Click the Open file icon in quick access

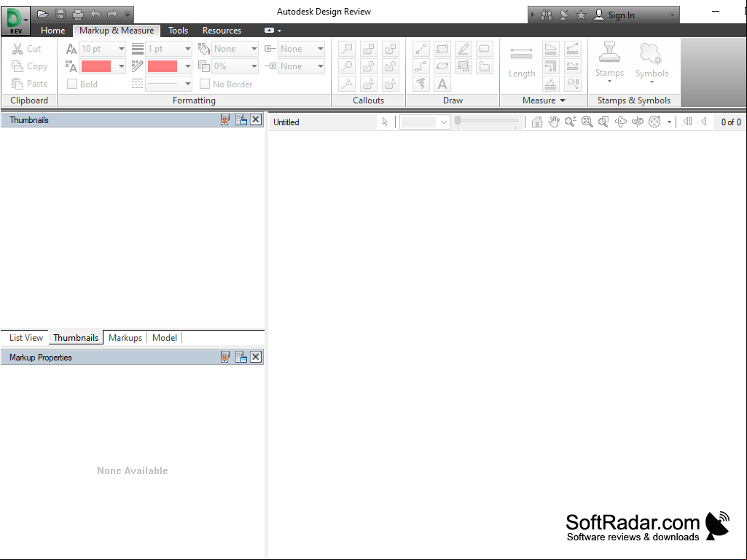tap(43, 15)
